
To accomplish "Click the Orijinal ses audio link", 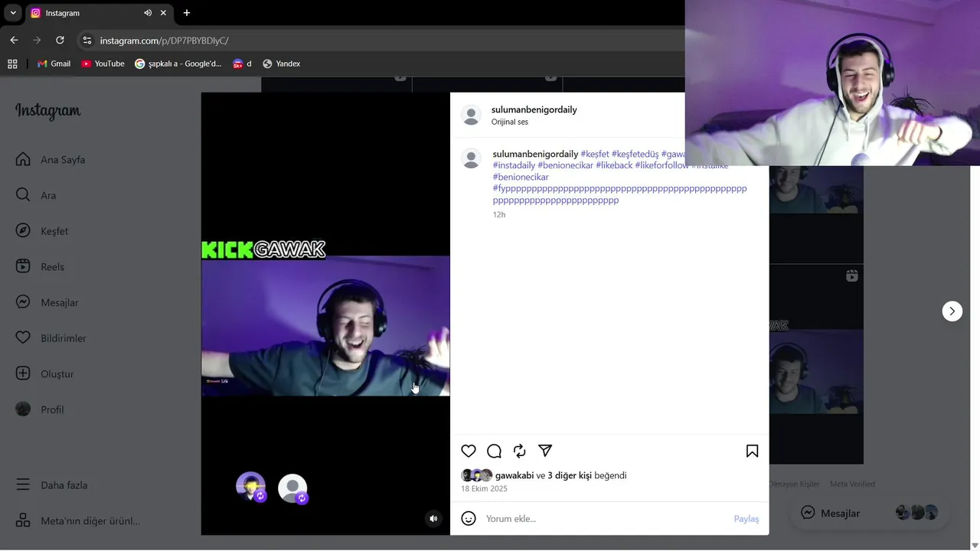I will point(510,122).
